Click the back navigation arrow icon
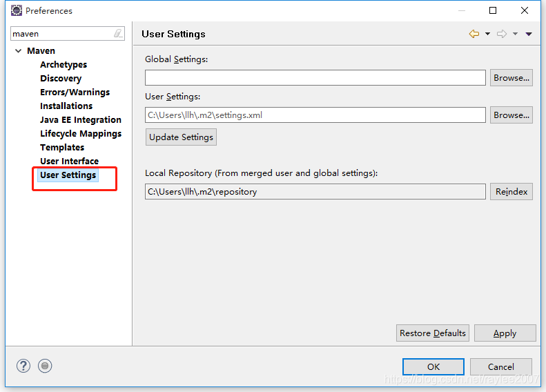The width and height of the screenshot is (546, 392). (x=474, y=34)
